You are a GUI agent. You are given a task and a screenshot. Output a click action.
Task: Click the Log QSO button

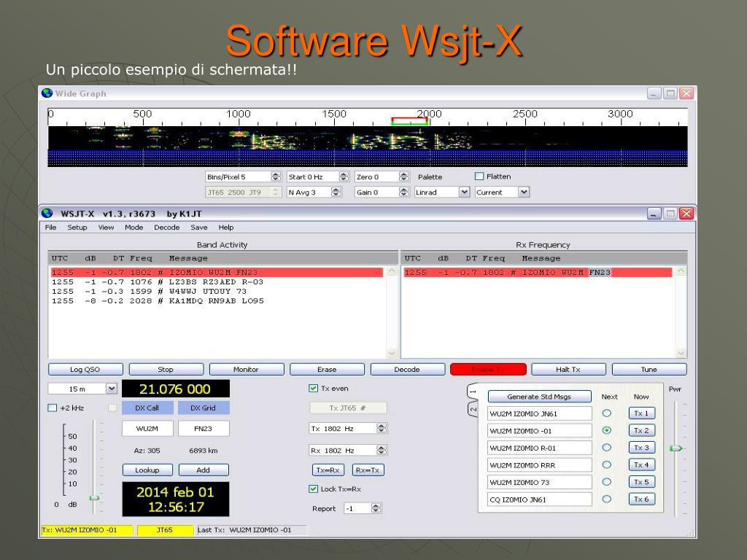pyautogui.click(x=85, y=369)
